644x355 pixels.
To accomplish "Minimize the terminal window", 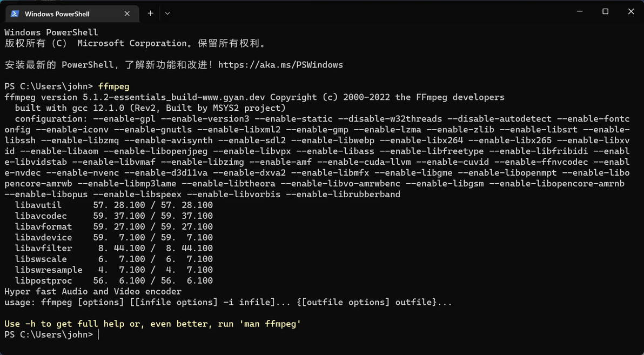I will click(x=580, y=11).
